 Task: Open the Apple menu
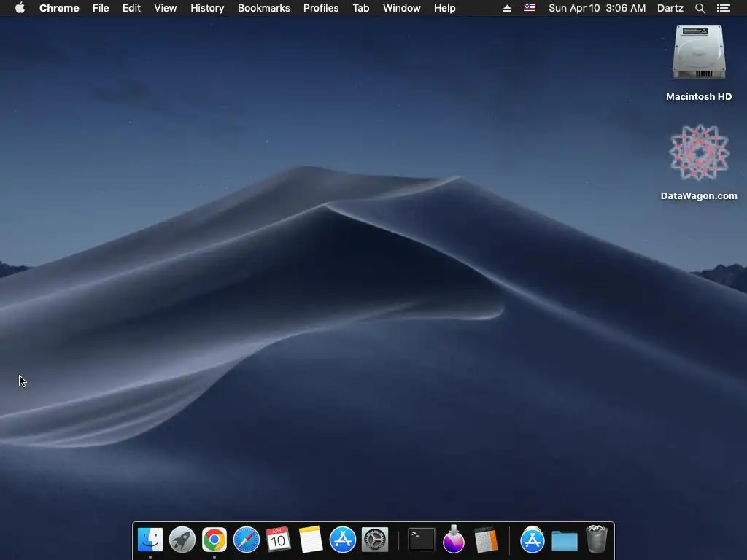[20, 8]
